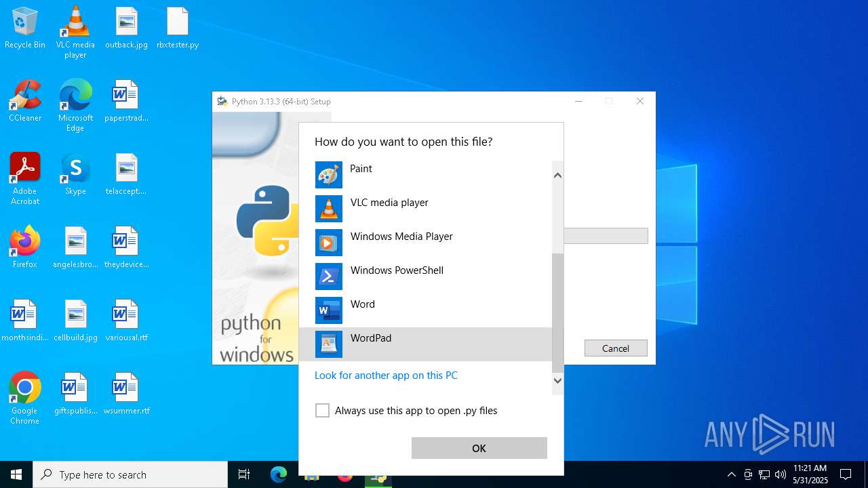Select theydevice document on desktop
This screenshot has height=488, width=868.
(x=126, y=248)
